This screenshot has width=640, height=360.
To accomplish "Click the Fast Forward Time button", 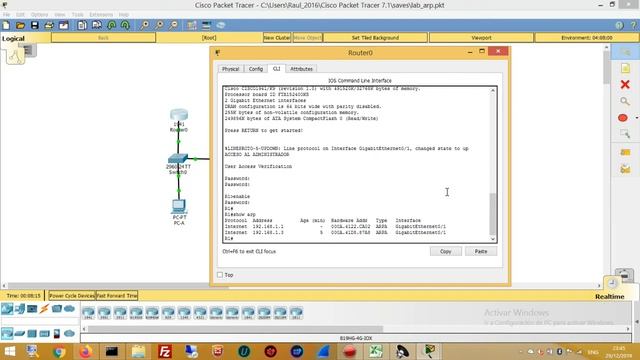I will tap(117, 296).
